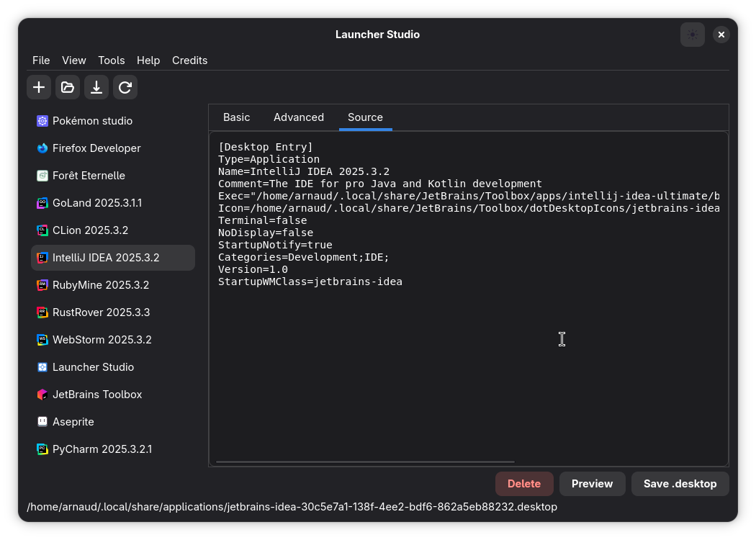
Task: Open the File menu
Action: click(x=41, y=60)
